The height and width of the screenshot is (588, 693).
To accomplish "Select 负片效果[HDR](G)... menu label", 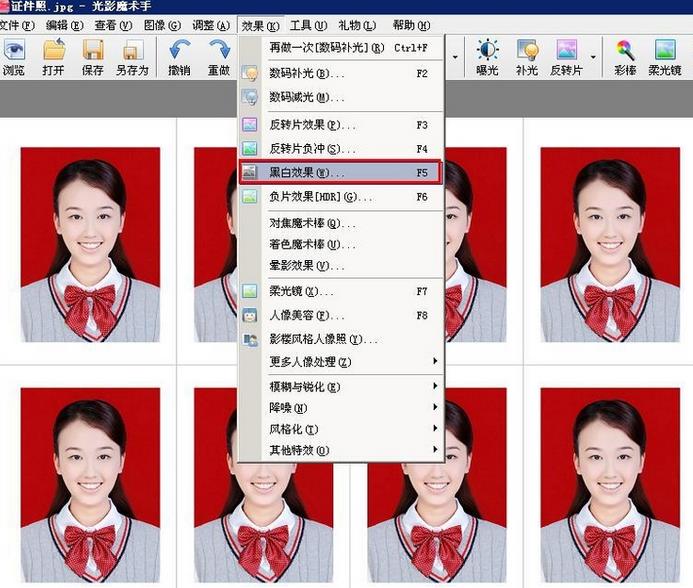I will pyautogui.click(x=320, y=197).
